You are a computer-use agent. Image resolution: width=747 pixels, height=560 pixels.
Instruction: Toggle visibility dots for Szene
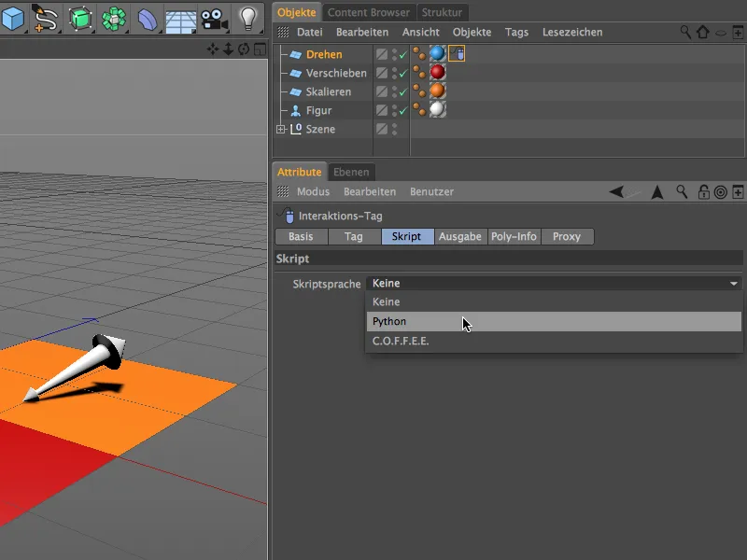394,129
